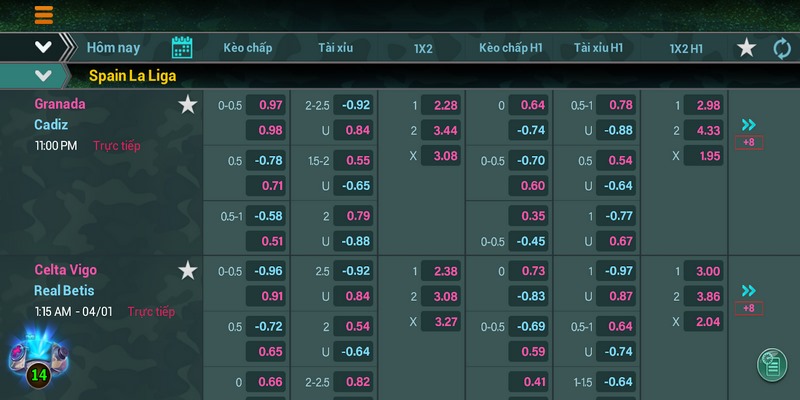
Task: Select the Hôm nay filter
Action: (113, 48)
